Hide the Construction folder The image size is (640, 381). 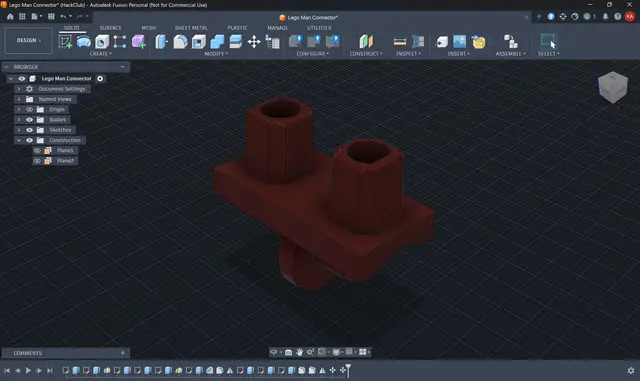point(29,140)
